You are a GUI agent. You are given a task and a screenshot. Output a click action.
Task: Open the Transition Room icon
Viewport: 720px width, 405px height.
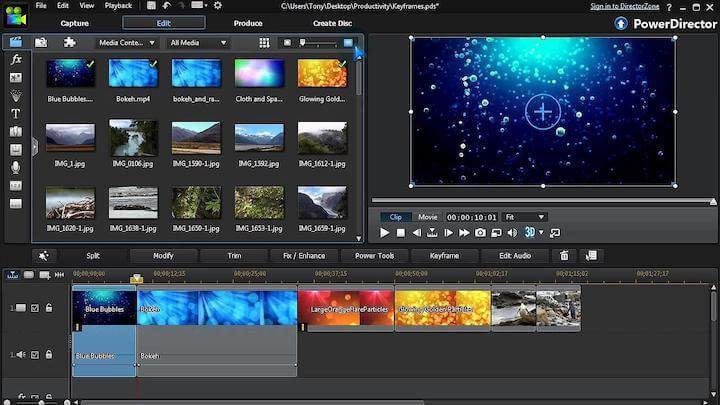tap(16, 131)
